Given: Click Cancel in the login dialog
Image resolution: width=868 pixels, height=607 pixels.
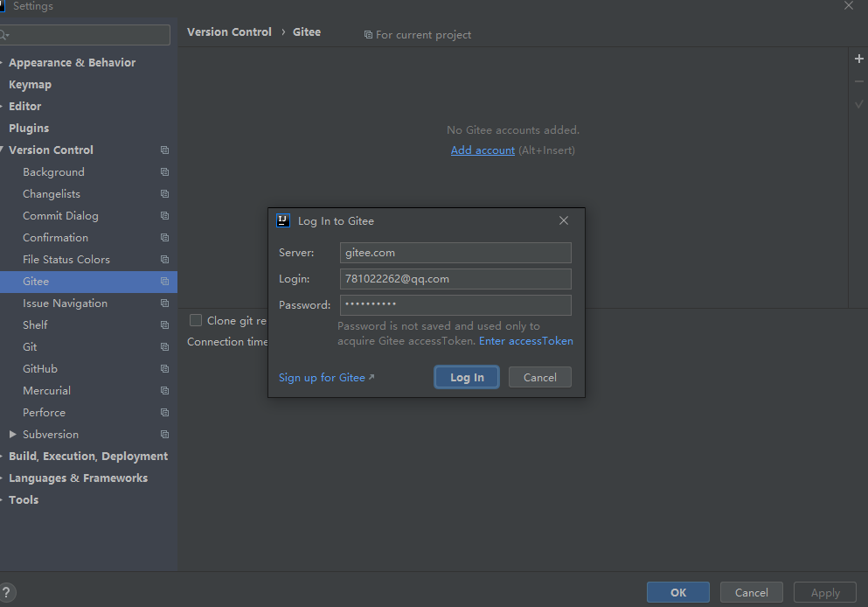Looking at the screenshot, I should coord(539,377).
